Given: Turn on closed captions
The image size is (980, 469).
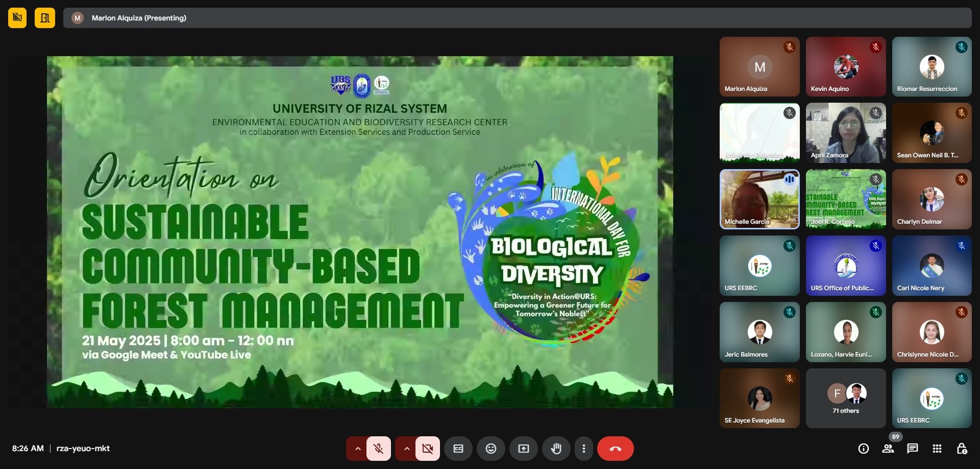Looking at the screenshot, I should click(458, 449).
